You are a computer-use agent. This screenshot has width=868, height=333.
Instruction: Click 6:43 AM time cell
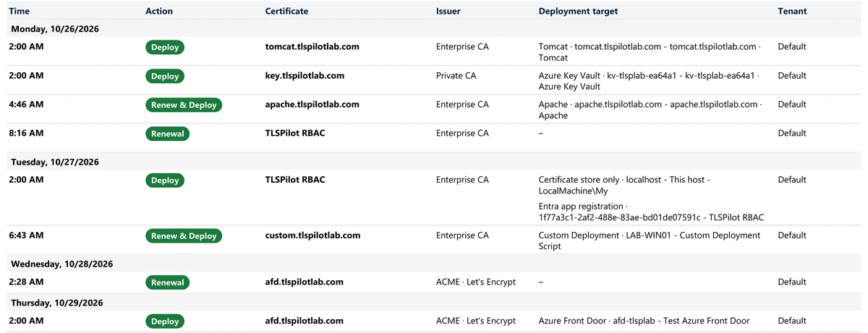pyautogui.click(x=26, y=235)
